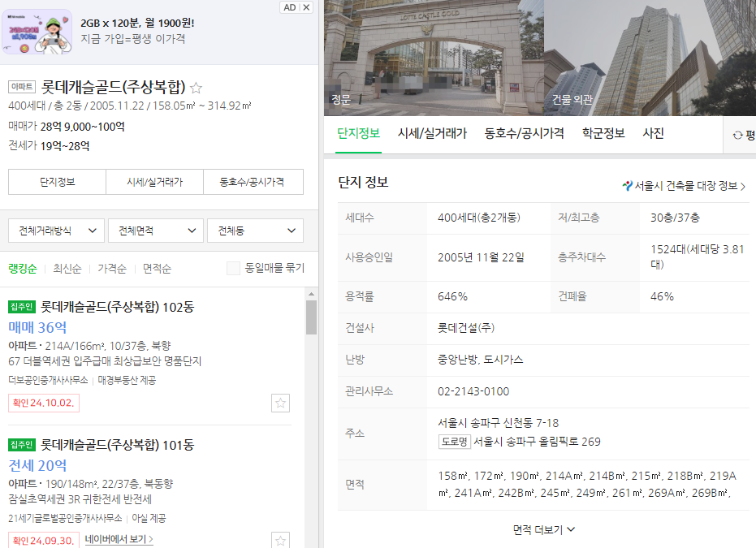Sort listings by 최신순

[x=67, y=269]
